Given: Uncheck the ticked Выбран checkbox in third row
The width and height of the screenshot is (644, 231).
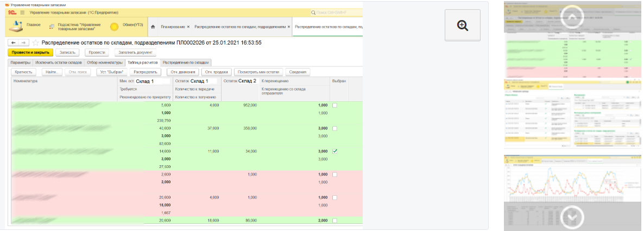Looking at the screenshot, I should (x=334, y=151).
